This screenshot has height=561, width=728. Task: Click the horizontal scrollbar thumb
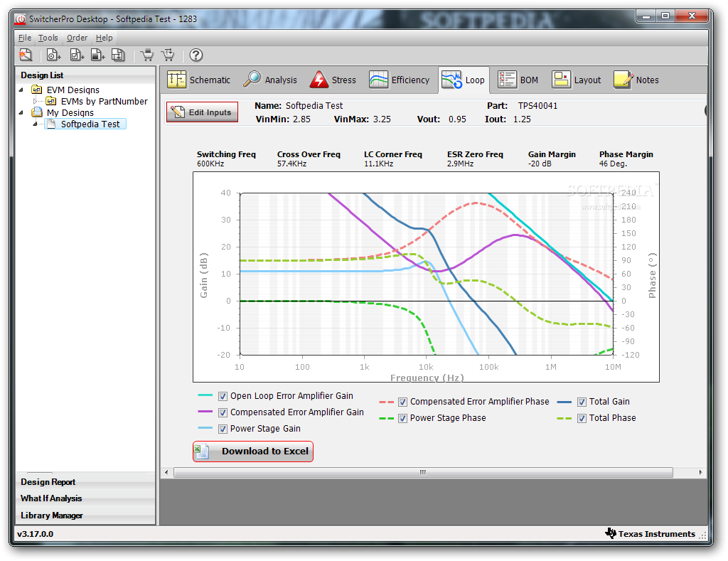tap(423, 472)
